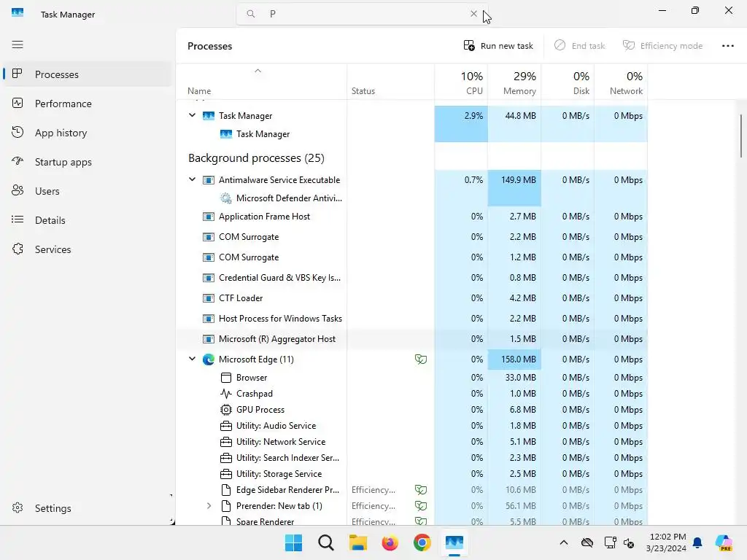
Task: Select the COM Surrogate 1.2 MB row
Action: (412, 257)
